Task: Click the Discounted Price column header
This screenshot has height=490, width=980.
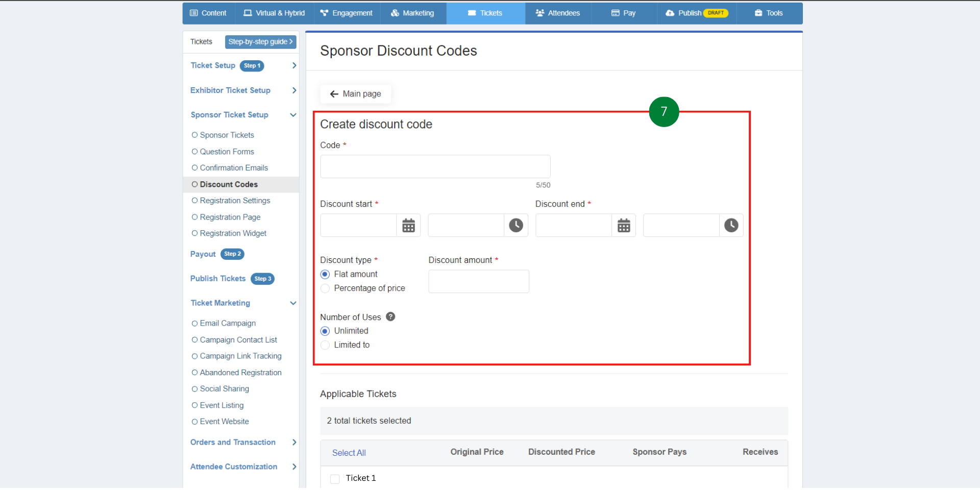Action: click(x=561, y=452)
